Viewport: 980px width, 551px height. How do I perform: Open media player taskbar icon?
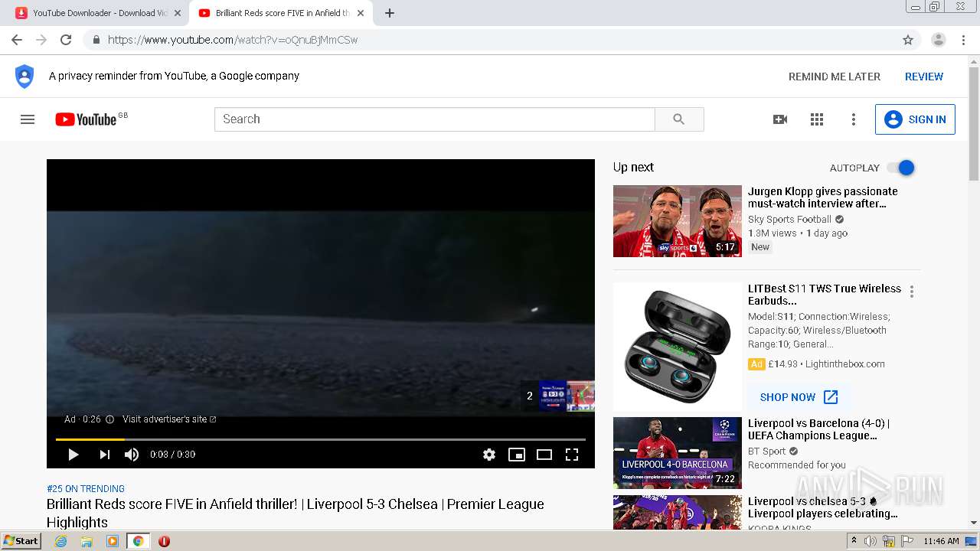coord(113,541)
